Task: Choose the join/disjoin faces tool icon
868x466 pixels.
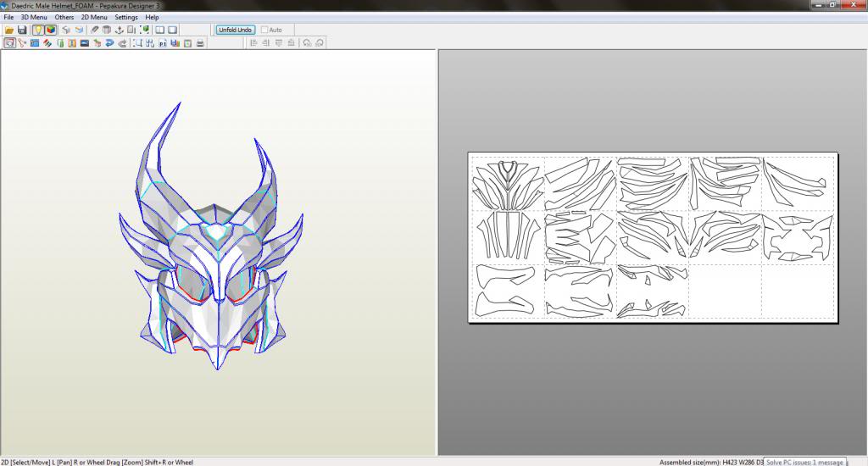Action: [x=22, y=43]
